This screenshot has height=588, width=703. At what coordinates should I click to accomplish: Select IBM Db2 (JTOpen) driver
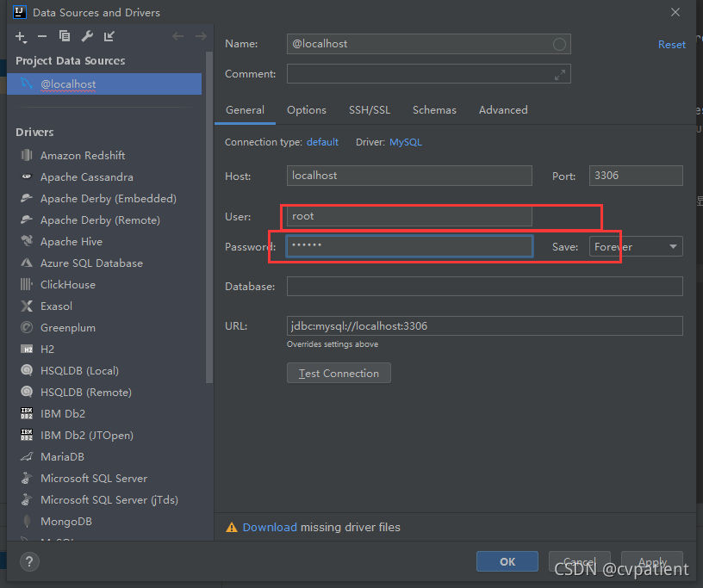tap(105, 435)
